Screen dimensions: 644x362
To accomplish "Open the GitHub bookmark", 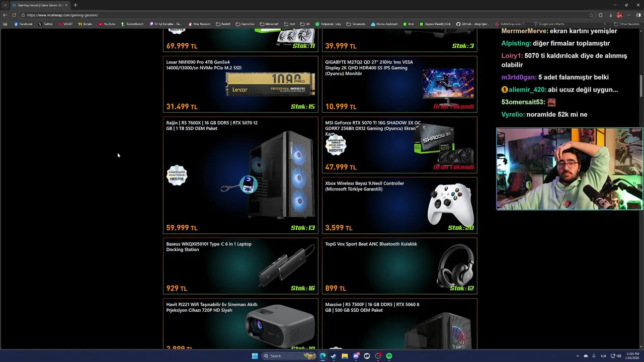I will [x=472, y=24].
